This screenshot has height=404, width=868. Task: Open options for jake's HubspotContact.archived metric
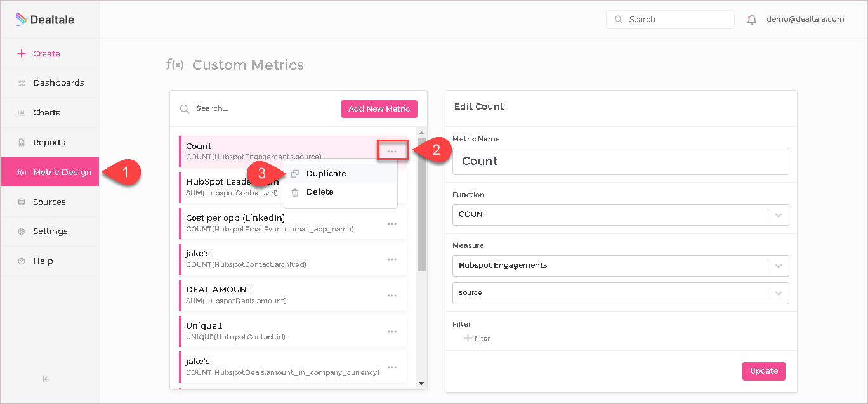[392, 259]
